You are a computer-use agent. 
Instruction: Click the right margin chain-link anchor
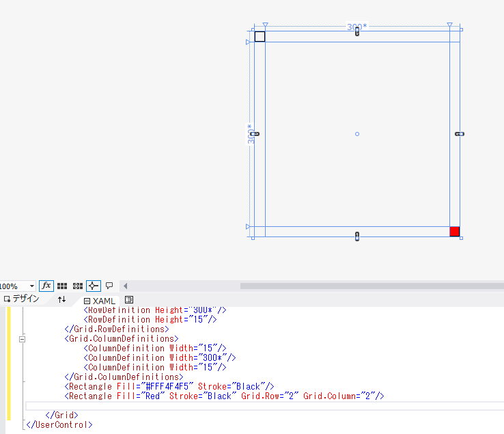pyautogui.click(x=460, y=134)
